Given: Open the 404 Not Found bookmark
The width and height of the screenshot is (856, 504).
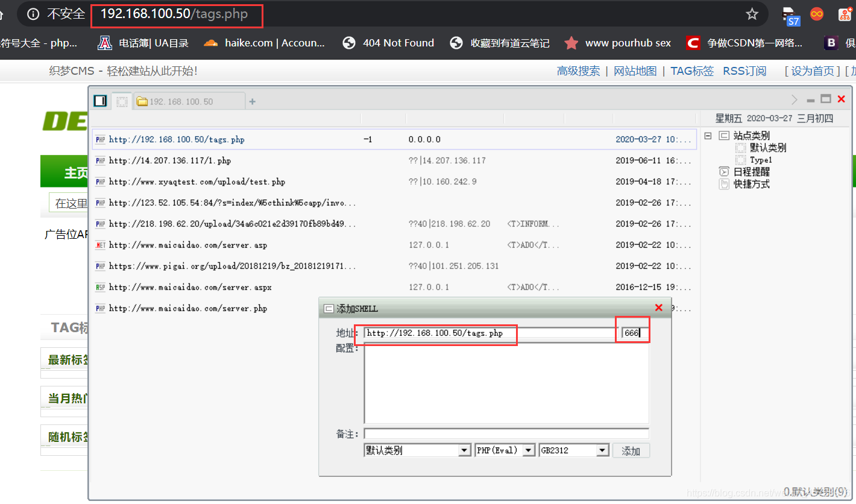Looking at the screenshot, I should [388, 43].
